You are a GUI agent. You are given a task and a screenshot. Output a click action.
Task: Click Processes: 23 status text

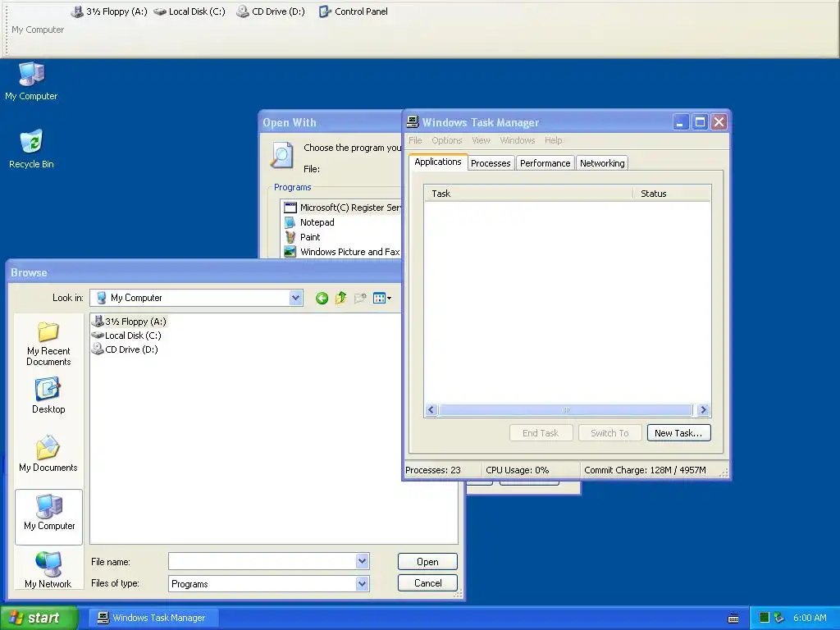click(x=433, y=470)
